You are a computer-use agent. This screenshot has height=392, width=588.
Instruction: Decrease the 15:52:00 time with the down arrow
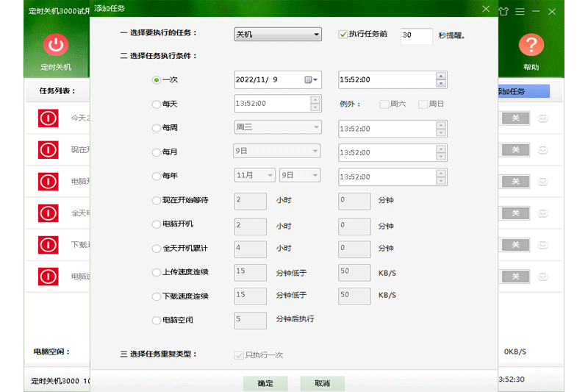441,83
